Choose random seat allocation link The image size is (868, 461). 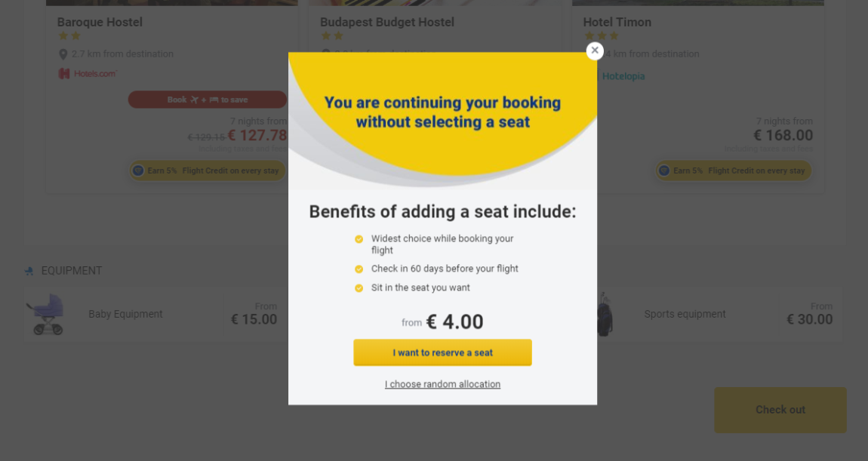442,384
